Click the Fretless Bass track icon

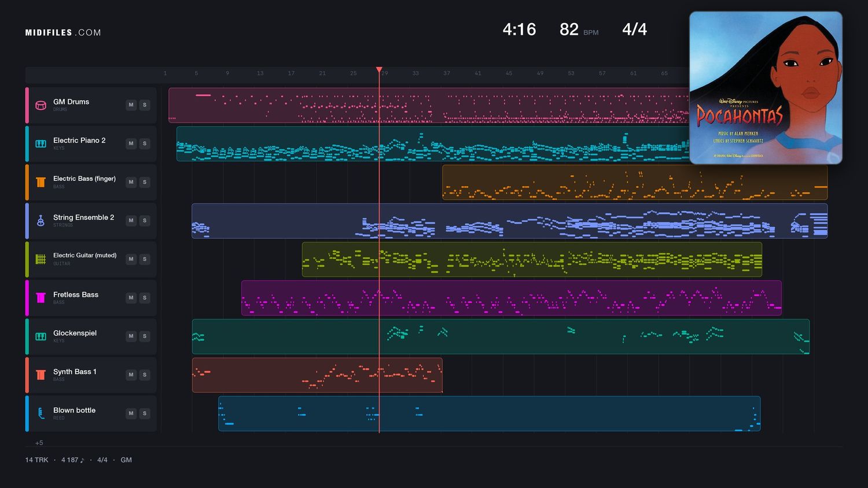coord(41,298)
